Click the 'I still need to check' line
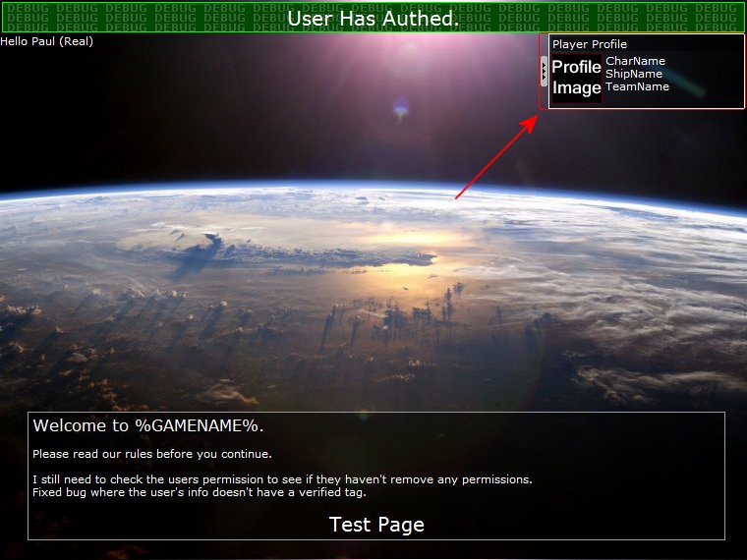This screenshot has height=560, width=747. 282,479
